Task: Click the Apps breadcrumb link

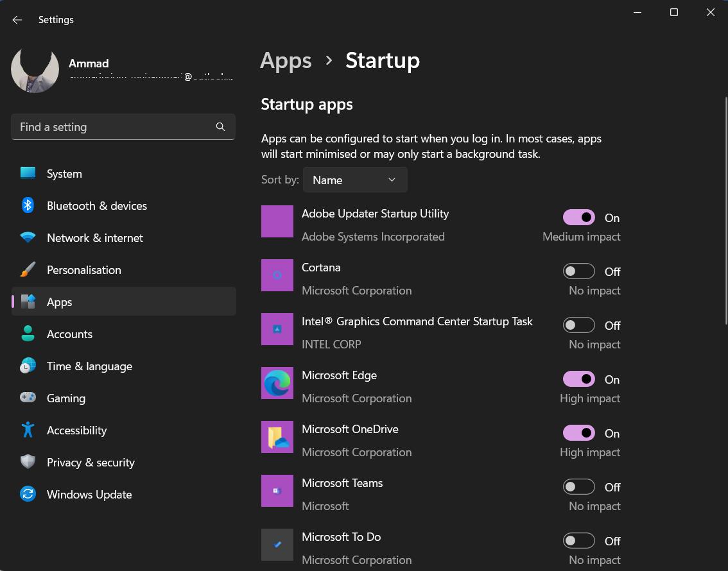Action: 286,60
